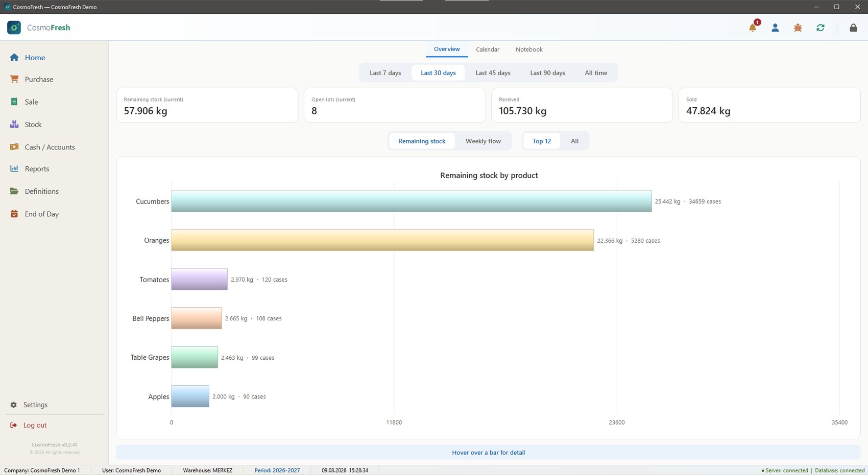Screen dimensions: 868x475
Task: Click Warehouse: MERKEZ in status bar
Action: coord(208,470)
